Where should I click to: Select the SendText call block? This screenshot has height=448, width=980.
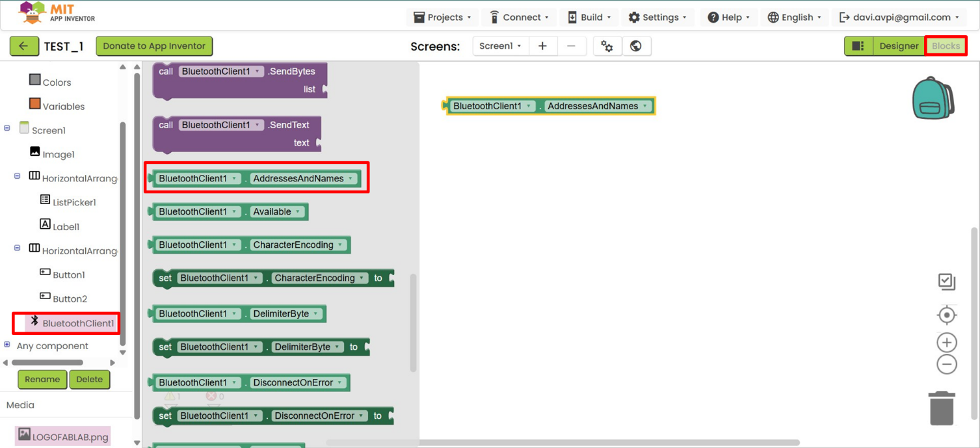tap(237, 133)
